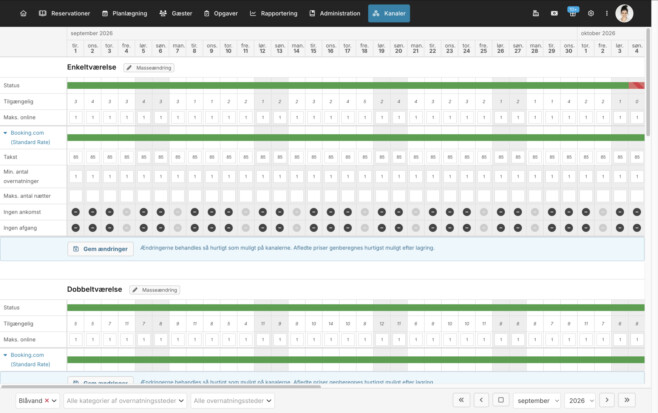Open the Blåvand property dropdown
The height and width of the screenshot is (413, 658).
point(37,400)
